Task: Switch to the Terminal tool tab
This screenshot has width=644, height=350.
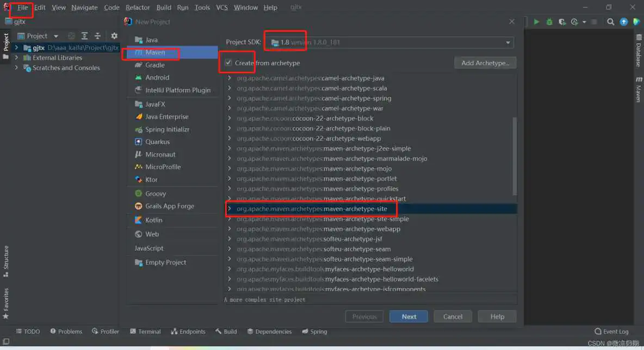Action: 145,332
